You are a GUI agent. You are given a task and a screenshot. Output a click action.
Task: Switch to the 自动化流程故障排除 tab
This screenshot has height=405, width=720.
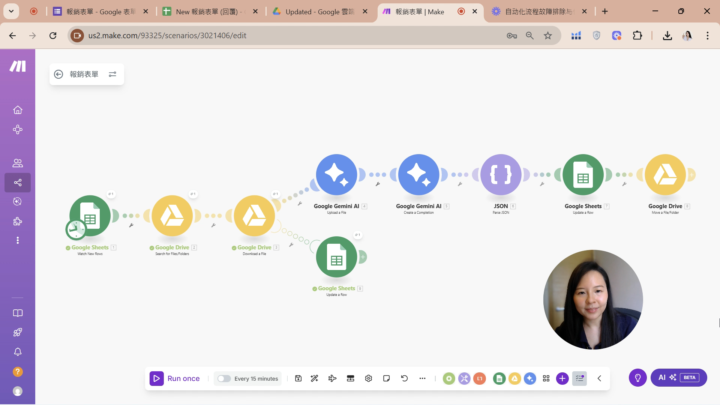pos(538,11)
